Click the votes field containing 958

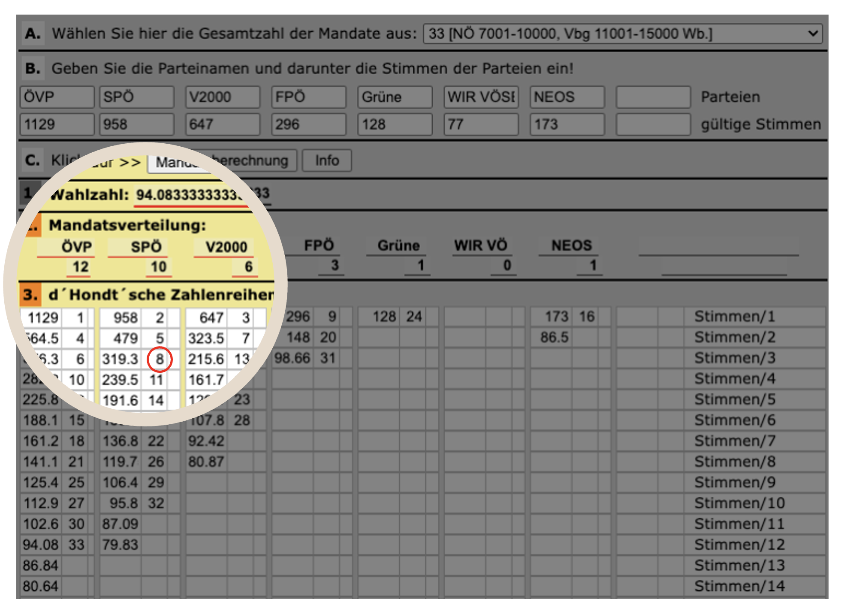[x=136, y=124]
